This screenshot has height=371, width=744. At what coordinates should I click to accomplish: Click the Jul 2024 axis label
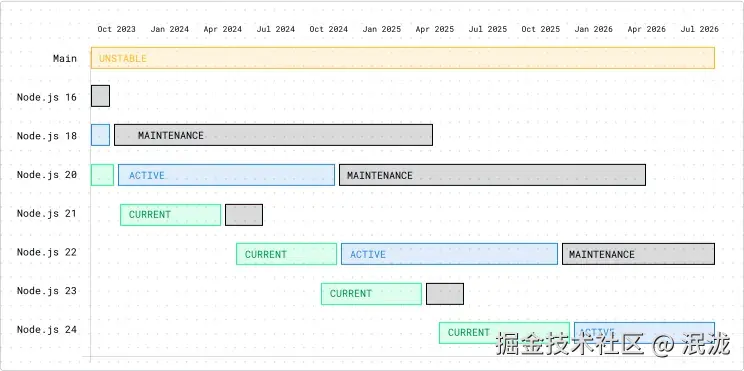[276, 29]
